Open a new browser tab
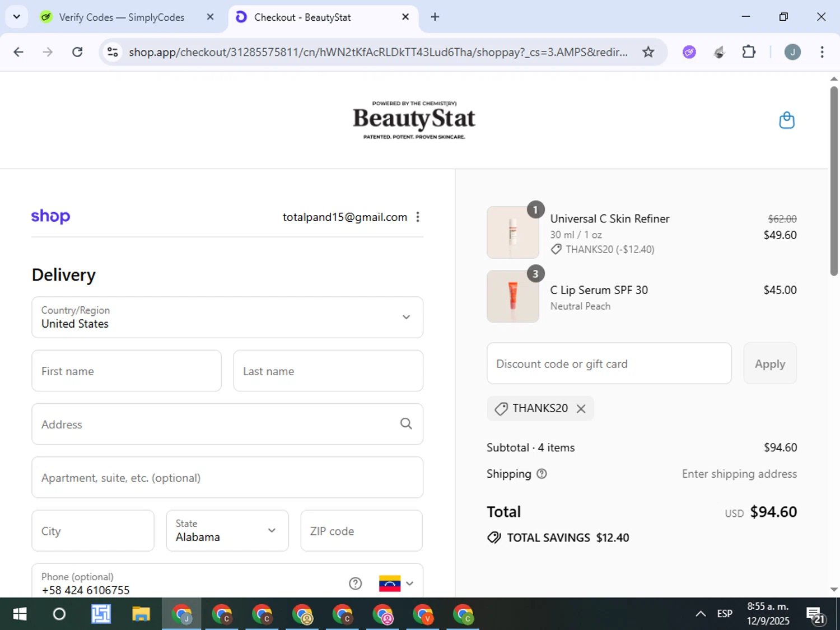Image resolution: width=840 pixels, height=630 pixels. (435, 17)
